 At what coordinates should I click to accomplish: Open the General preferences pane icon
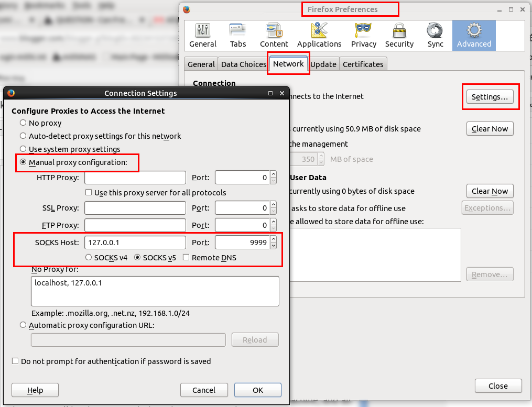click(203, 35)
